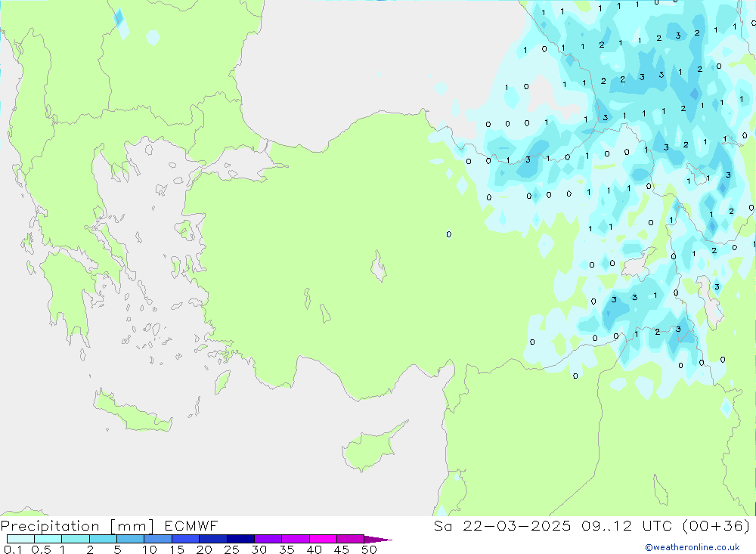The width and height of the screenshot is (756, 554).
Task: Select the 30–35 mm purple legend swatch
Action: [x=268, y=539]
